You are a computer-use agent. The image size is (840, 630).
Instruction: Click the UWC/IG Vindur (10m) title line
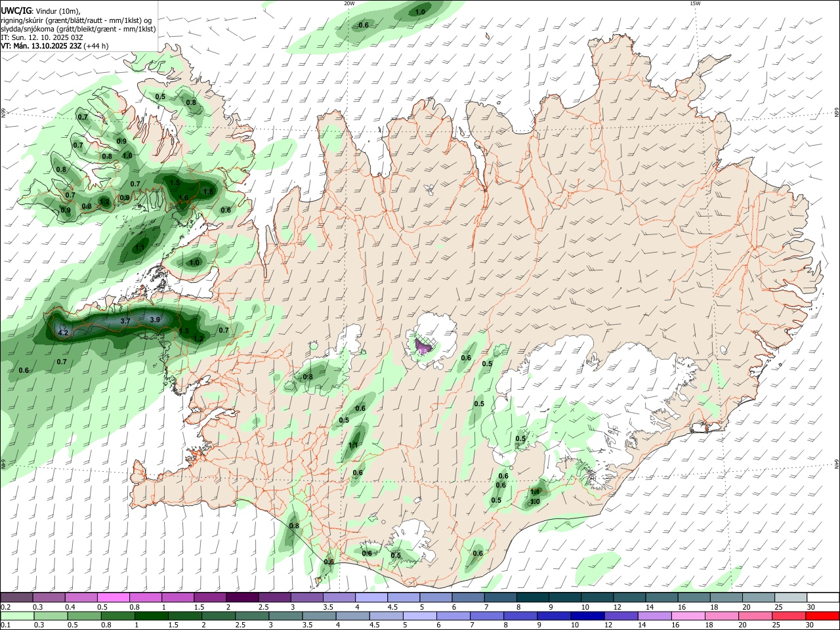pyautogui.click(x=41, y=10)
